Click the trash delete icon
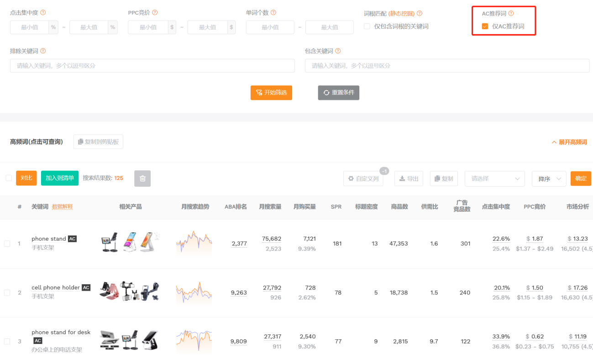 [x=142, y=178]
